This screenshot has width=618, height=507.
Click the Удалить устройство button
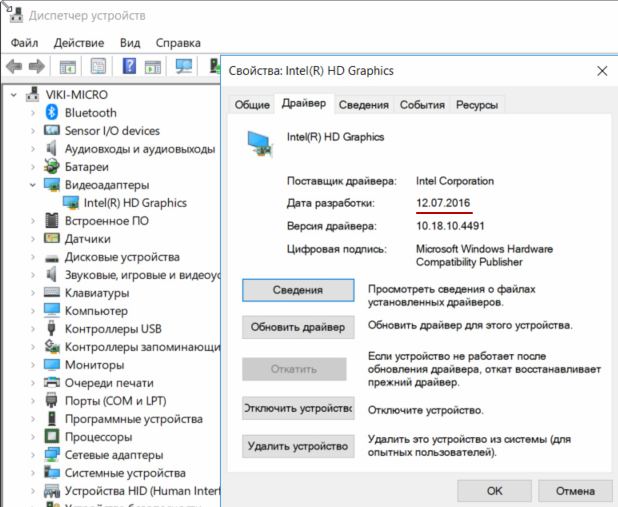coord(298,446)
